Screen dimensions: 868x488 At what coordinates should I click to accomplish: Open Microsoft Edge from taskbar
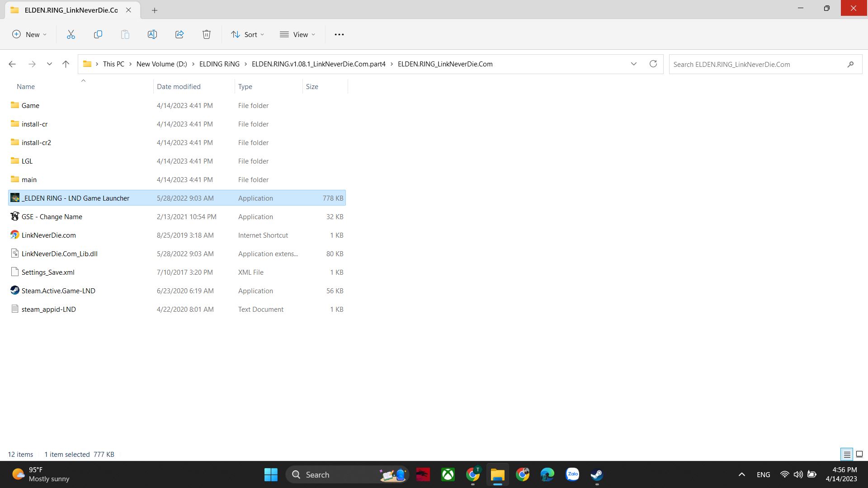547,474
